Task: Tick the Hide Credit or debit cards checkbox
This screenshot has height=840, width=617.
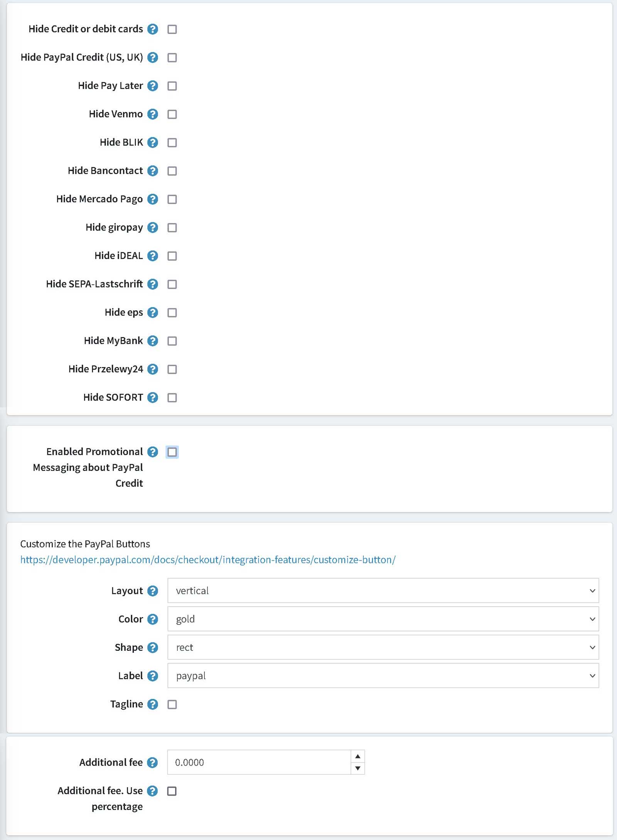Action: [x=172, y=29]
